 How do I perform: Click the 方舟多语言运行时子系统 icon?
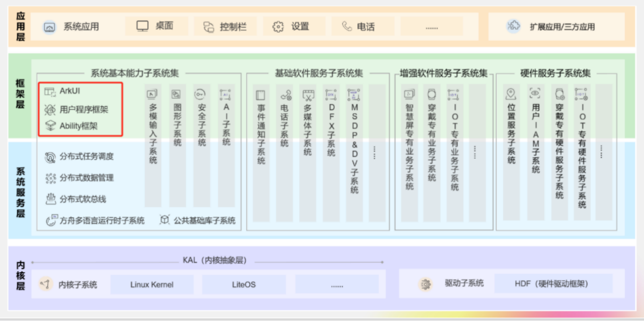[x=51, y=220]
